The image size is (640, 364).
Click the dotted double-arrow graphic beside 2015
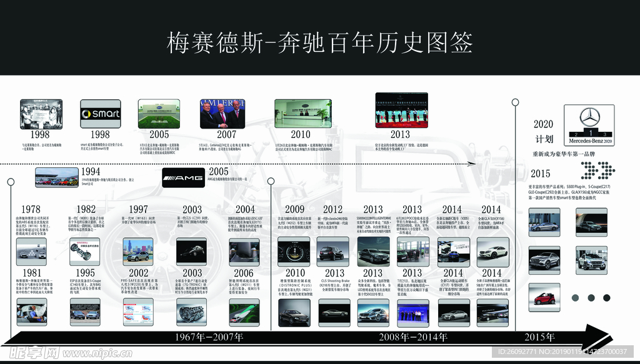pyautogui.click(x=597, y=170)
